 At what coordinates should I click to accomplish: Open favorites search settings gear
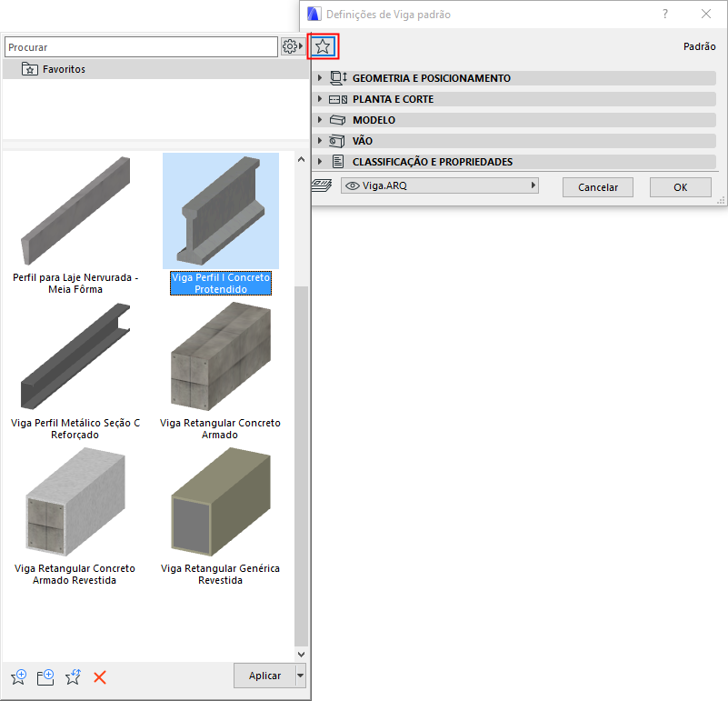(293, 46)
